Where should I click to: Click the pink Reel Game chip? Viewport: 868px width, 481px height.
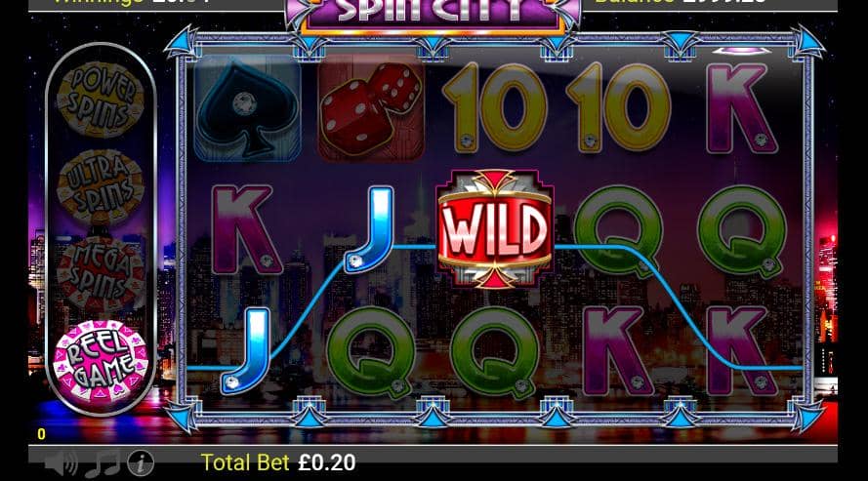click(101, 360)
